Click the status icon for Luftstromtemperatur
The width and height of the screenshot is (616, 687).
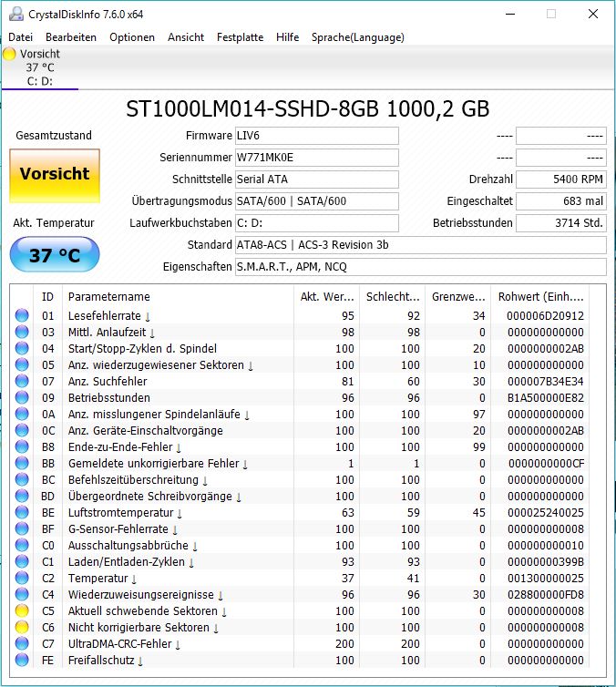coord(22,513)
